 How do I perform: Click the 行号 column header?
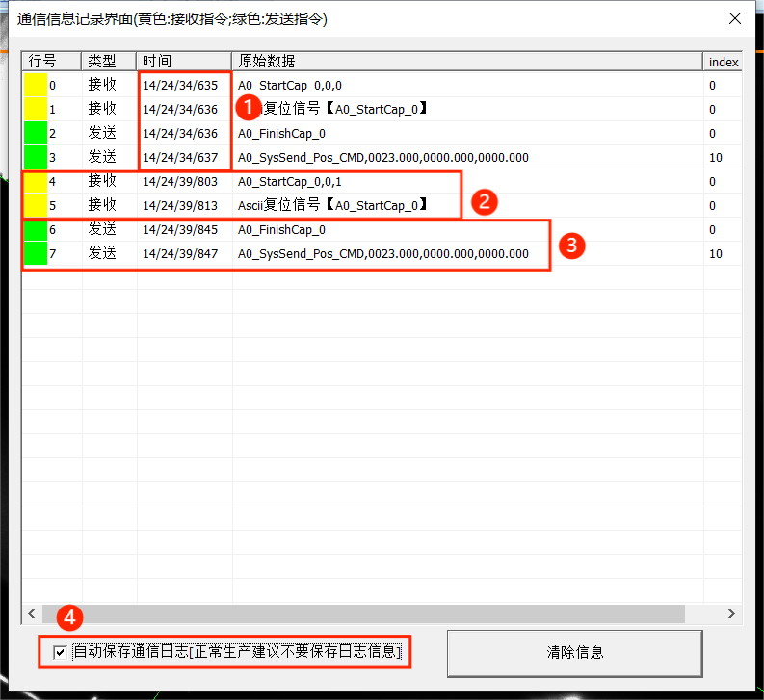[x=52, y=62]
